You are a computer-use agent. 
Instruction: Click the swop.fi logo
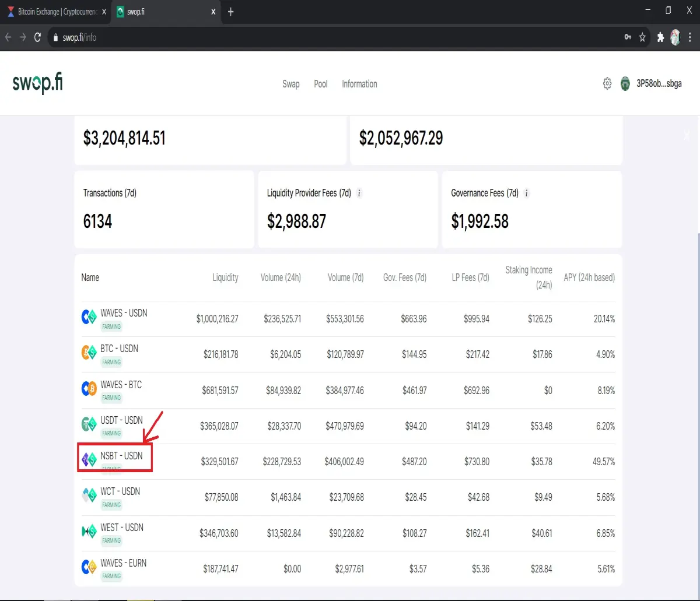(x=38, y=83)
